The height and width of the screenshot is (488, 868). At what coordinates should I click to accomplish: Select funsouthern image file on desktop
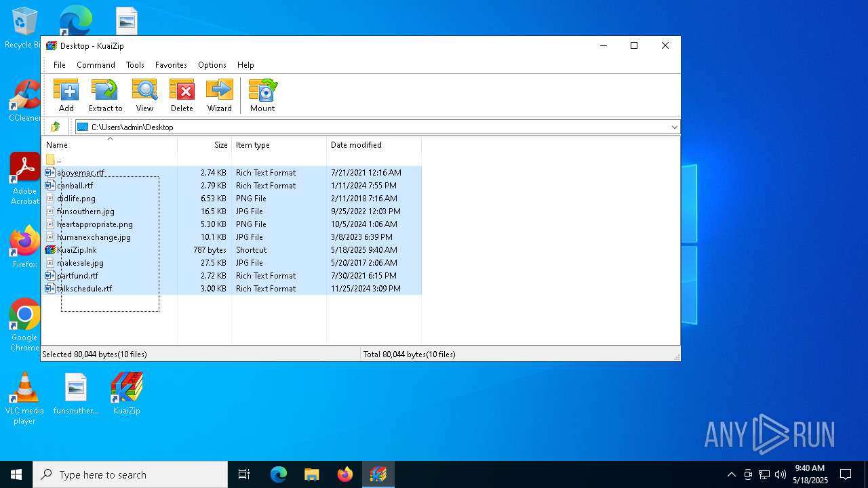click(76, 394)
